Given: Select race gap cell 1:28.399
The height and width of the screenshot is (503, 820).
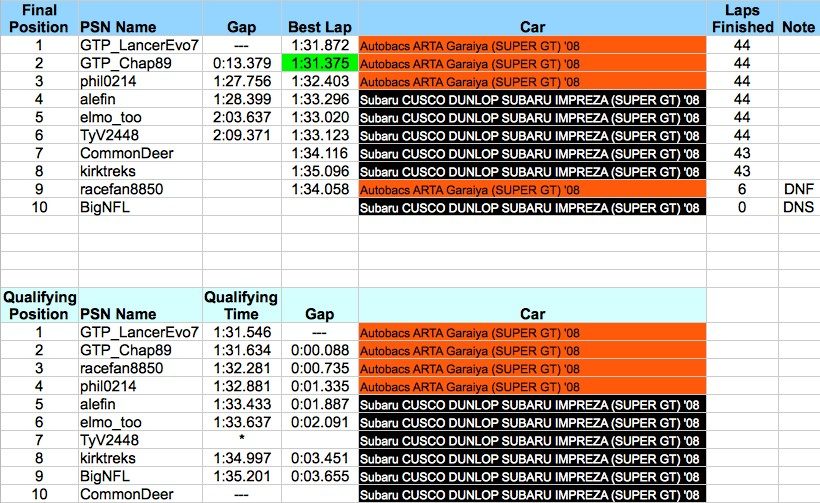Looking at the screenshot, I should coord(242,99).
